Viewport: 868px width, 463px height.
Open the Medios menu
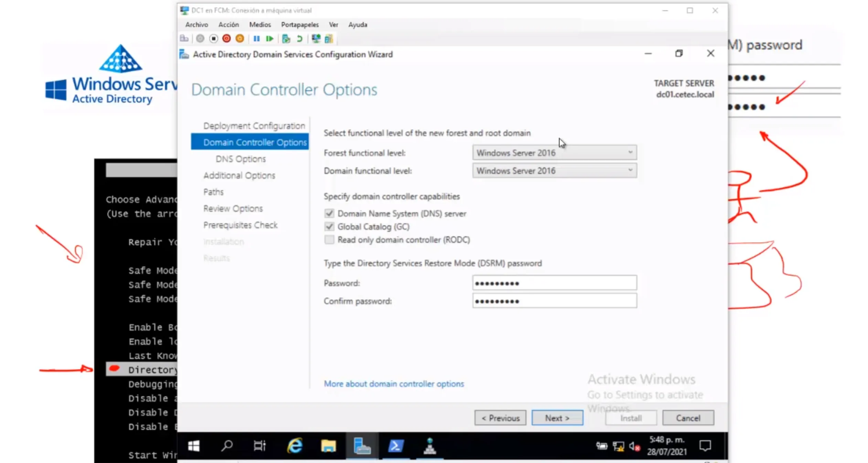[260, 24]
